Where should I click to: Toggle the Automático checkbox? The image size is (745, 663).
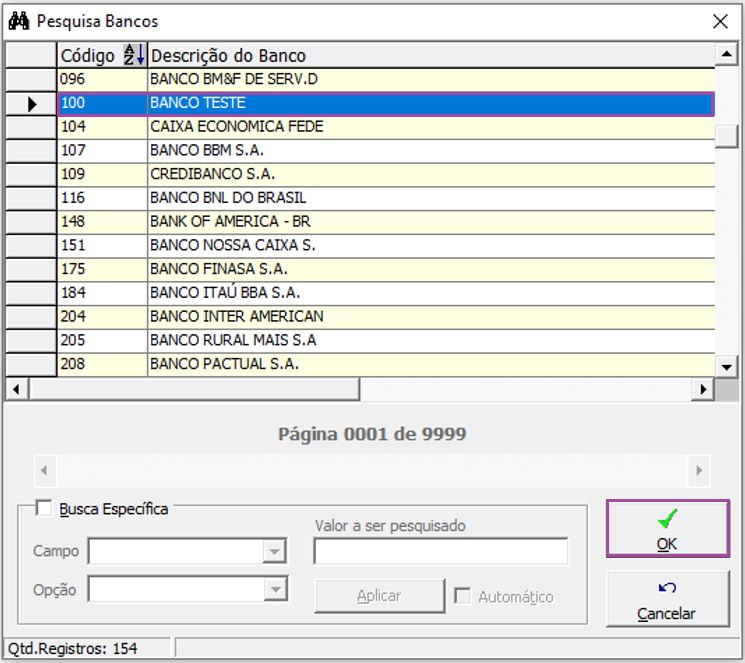(462, 596)
